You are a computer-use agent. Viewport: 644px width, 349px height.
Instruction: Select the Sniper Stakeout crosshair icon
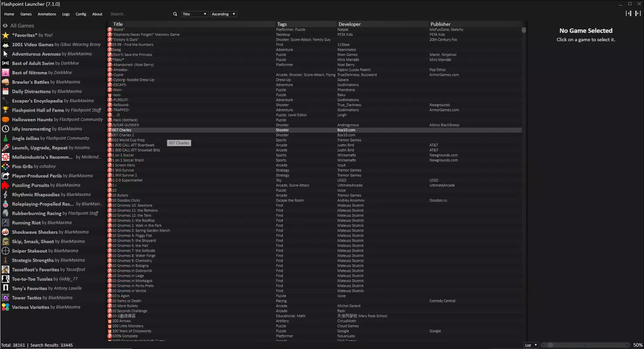5,251
